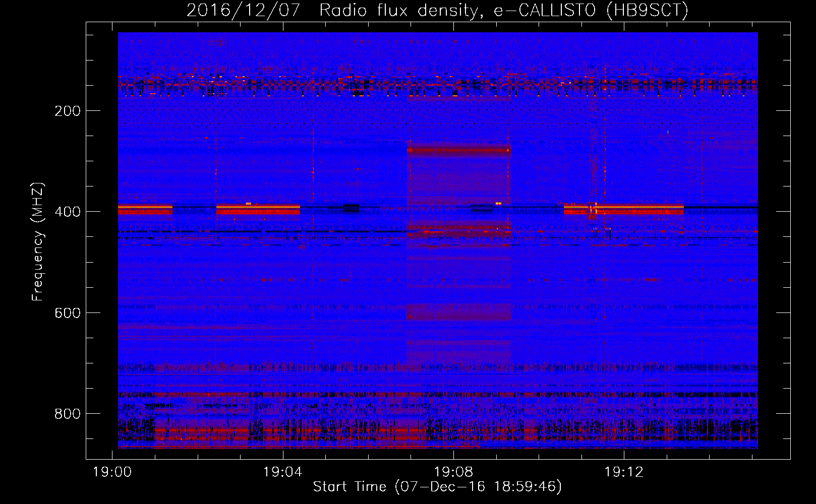Click the 19:00 time tick label
The width and height of the screenshot is (816, 504).
112,472
